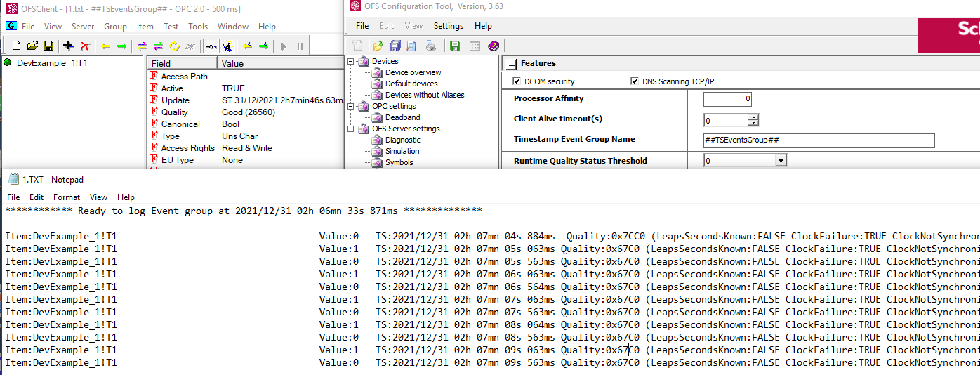
Task: Click the printer icon in Configuration Tool
Action: pyautogui.click(x=430, y=46)
